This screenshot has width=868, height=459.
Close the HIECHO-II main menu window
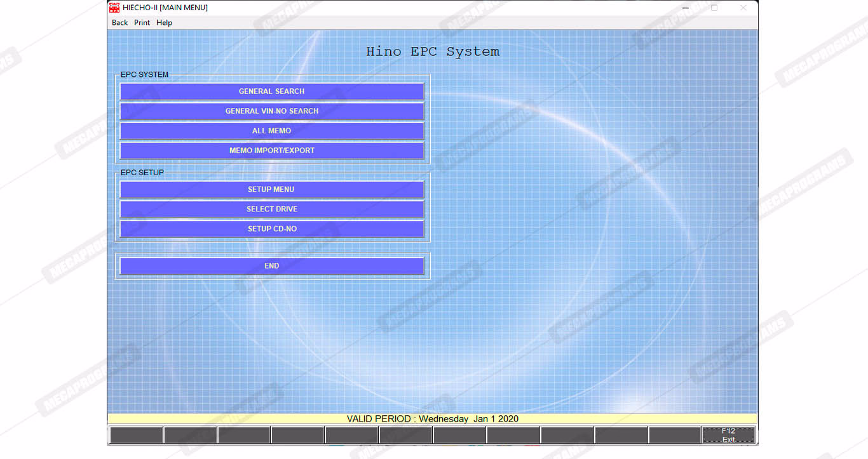[x=743, y=8]
